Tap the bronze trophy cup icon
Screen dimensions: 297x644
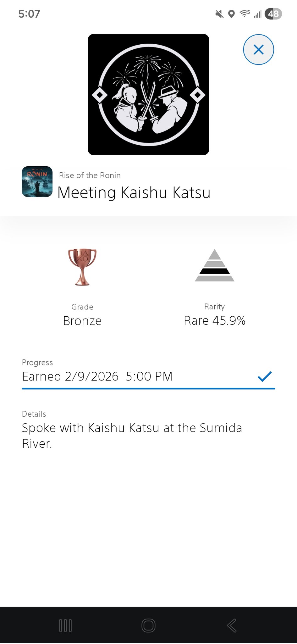tap(82, 267)
